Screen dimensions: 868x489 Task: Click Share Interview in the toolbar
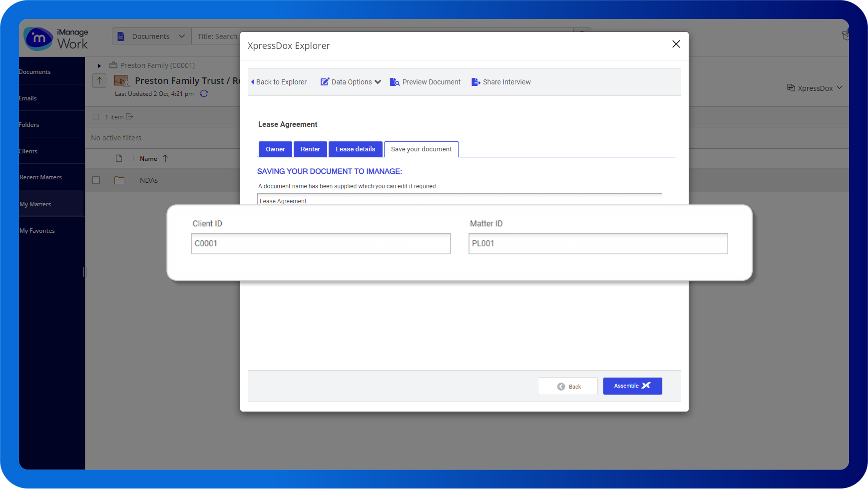click(501, 82)
